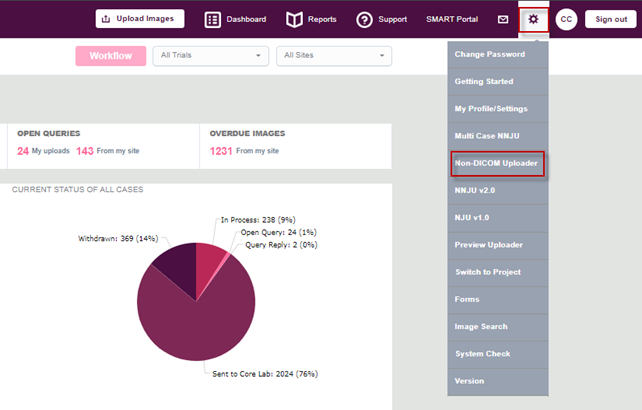The image size is (642, 410).
Task: Select System Check from settings menu
Action: 483,354
